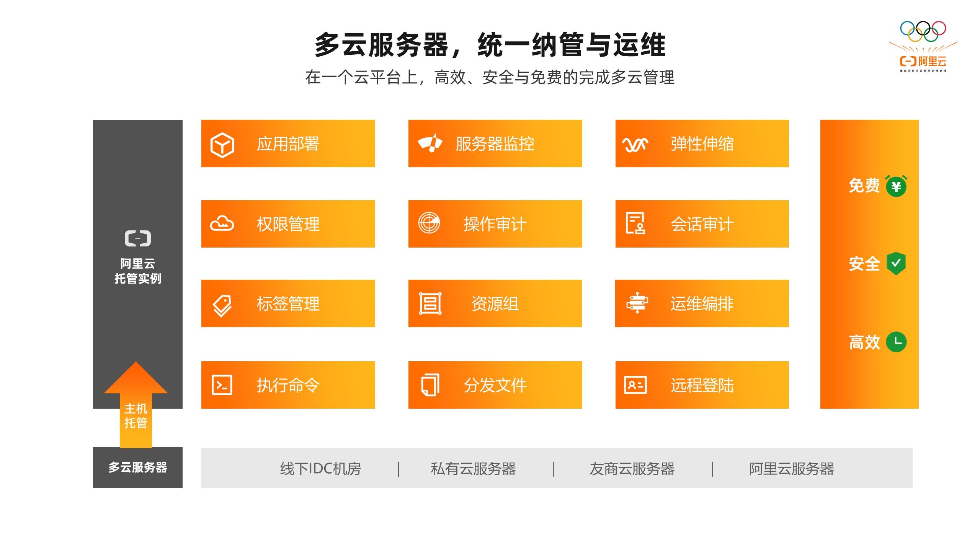This screenshot has height=551, width=980.
Task: Click the document-user icon beside 会话审计
Action: 635,223
